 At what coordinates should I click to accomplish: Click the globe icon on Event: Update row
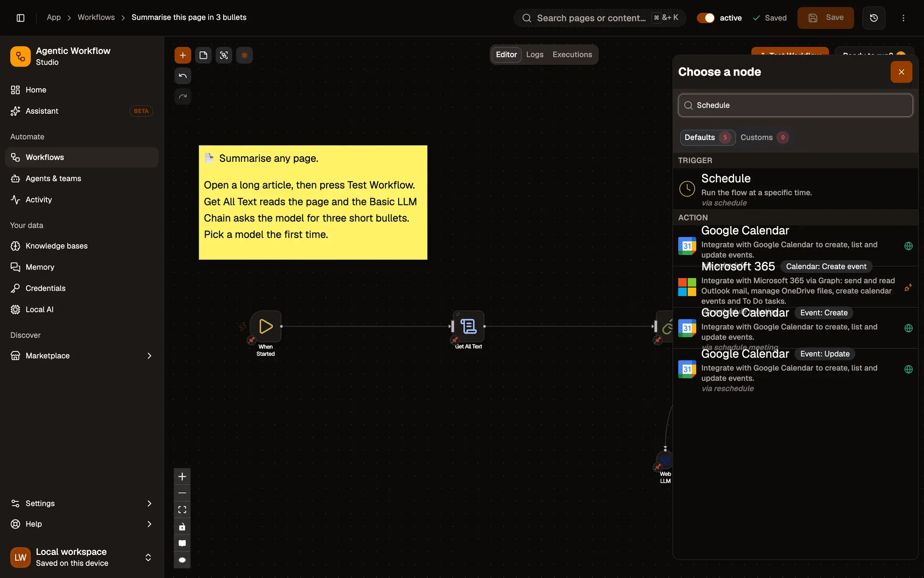click(908, 369)
